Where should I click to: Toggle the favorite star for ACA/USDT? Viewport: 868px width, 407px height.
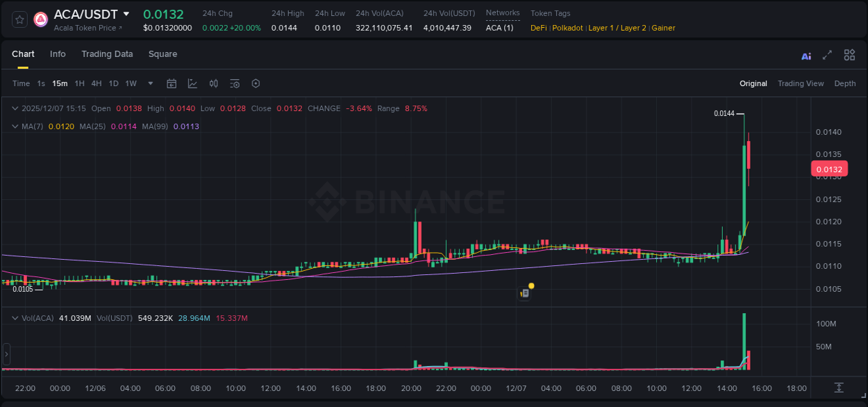pyautogui.click(x=19, y=19)
